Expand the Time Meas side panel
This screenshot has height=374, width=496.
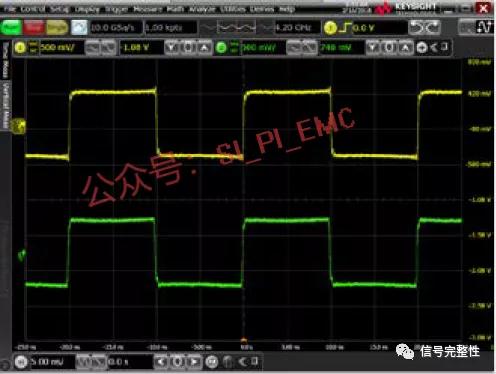coord(5,60)
